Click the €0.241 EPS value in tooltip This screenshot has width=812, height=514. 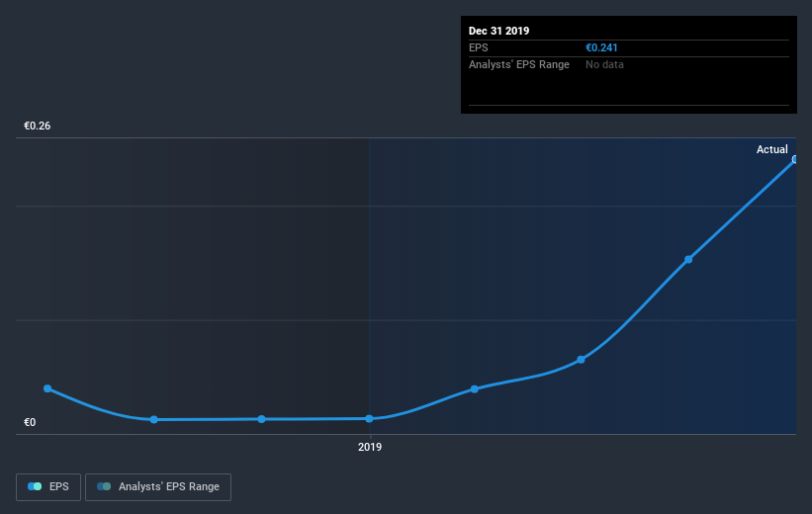pyautogui.click(x=601, y=47)
